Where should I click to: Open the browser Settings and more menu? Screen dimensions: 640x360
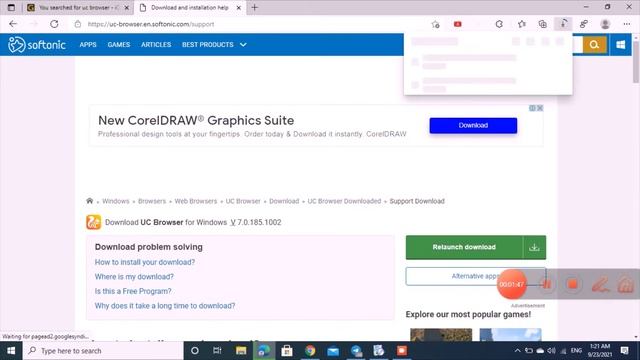click(x=627, y=24)
